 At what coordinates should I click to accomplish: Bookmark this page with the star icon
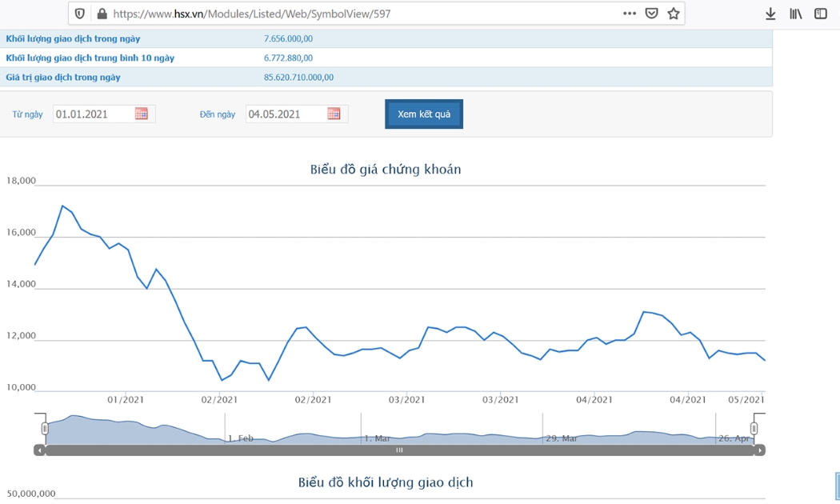click(x=674, y=14)
